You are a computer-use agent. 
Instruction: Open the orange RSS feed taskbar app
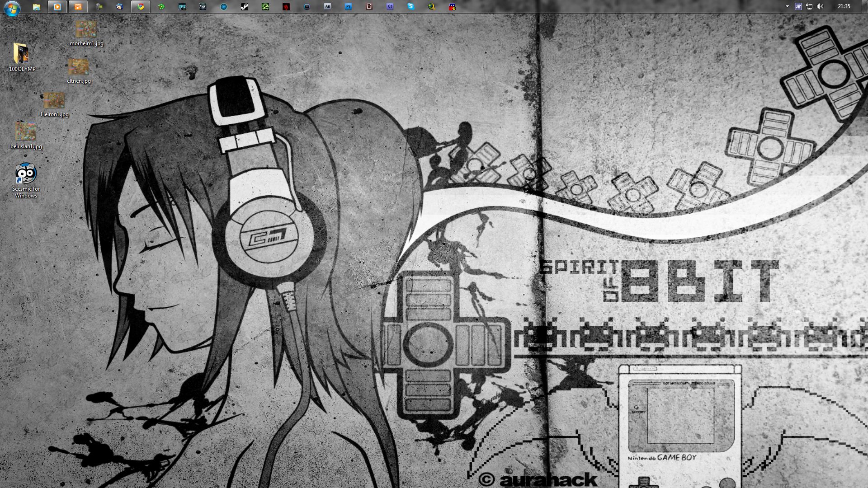(78, 7)
